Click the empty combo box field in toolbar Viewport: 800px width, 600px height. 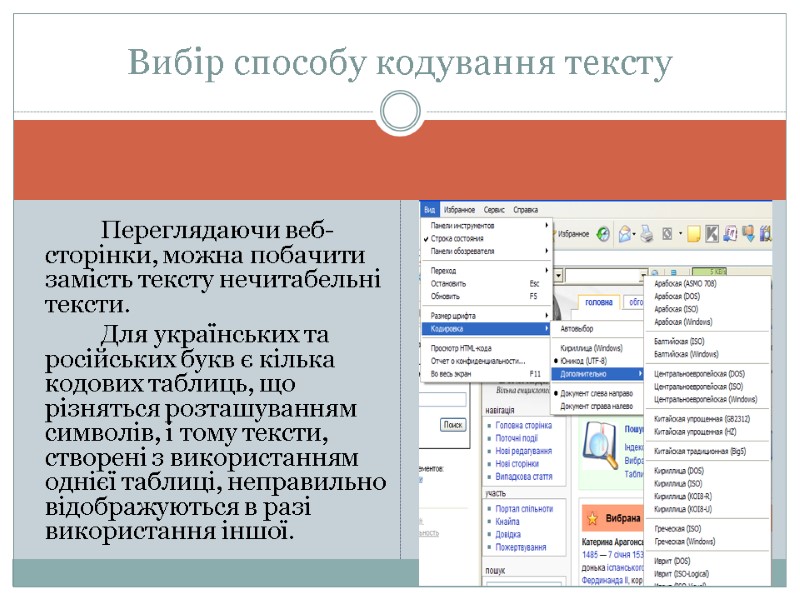[603, 276]
